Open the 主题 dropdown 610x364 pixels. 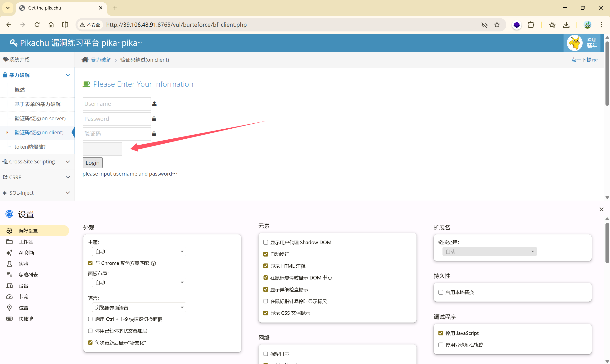[x=139, y=251]
